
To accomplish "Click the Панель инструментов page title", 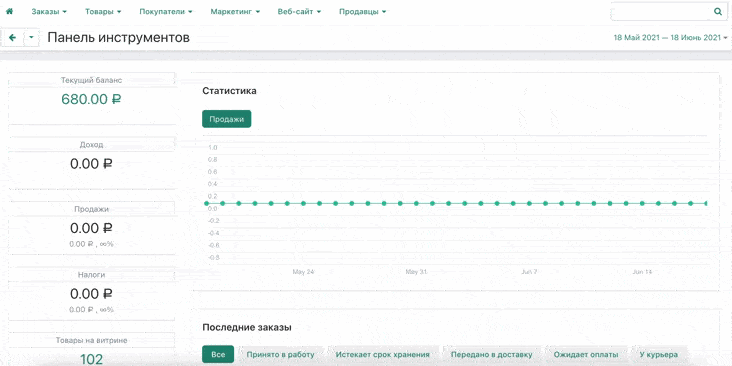I will tap(119, 38).
